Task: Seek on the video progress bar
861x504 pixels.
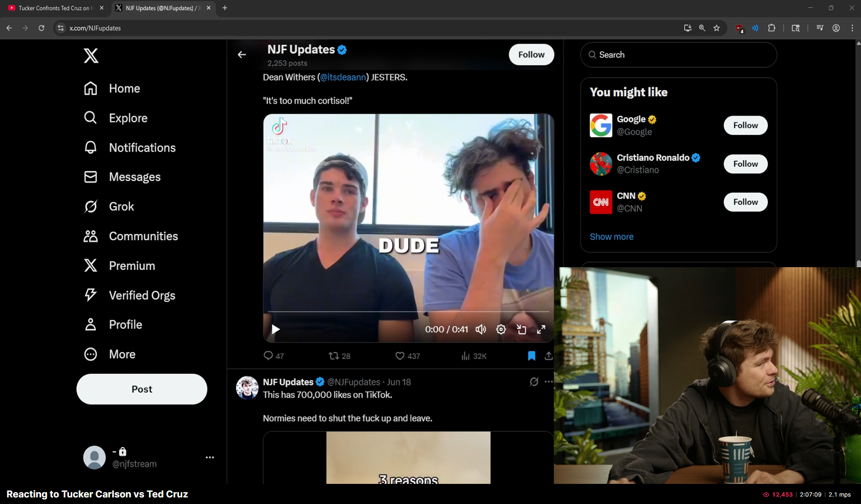Action: 408,312
